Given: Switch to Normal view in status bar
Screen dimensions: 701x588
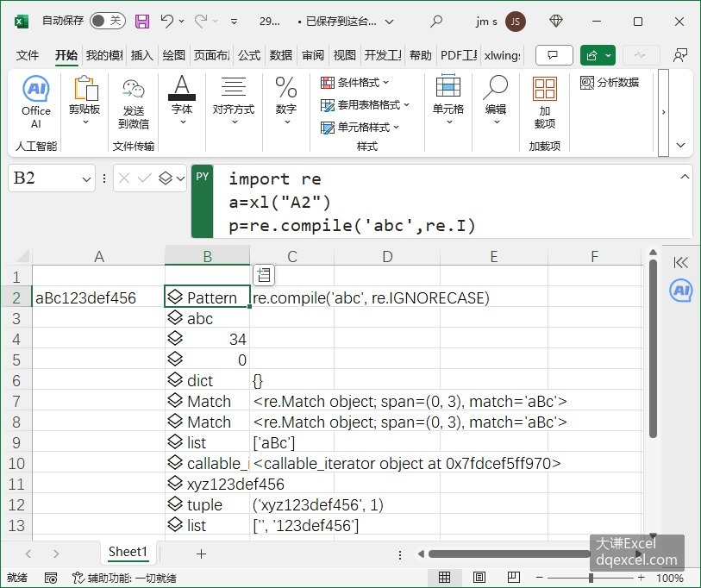Looking at the screenshot, I should pos(444,578).
